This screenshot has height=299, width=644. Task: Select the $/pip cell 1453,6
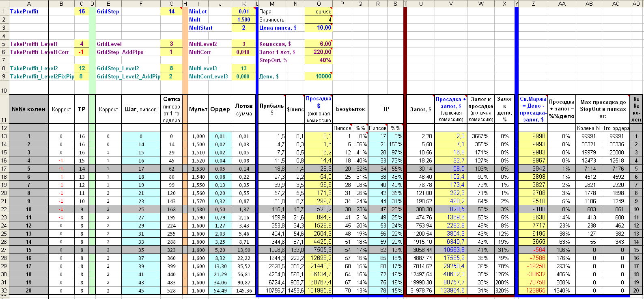click(x=295, y=290)
